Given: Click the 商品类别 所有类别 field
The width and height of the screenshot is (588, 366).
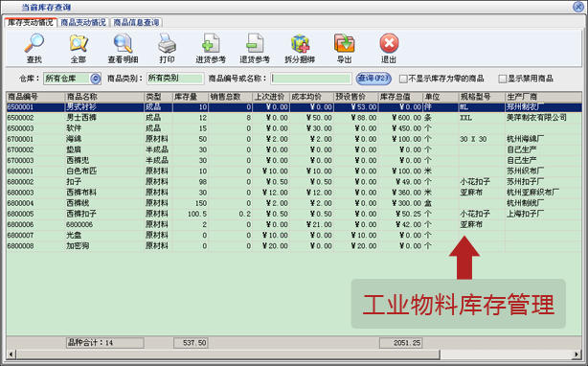Looking at the screenshot, I should tap(175, 79).
